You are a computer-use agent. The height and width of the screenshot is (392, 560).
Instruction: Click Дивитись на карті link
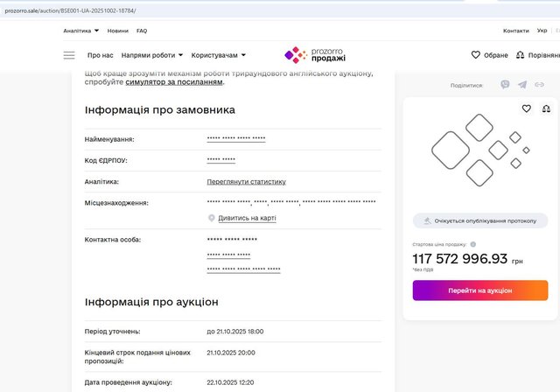(x=247, y=218)
